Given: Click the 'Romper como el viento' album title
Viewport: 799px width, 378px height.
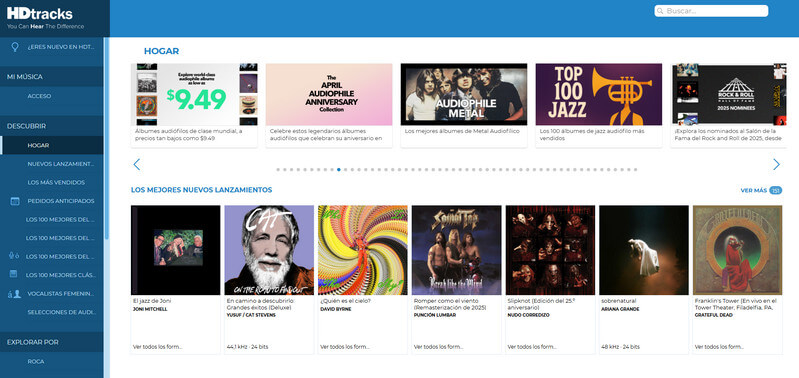Looking at the screenshot, I should tap(450, 304).
